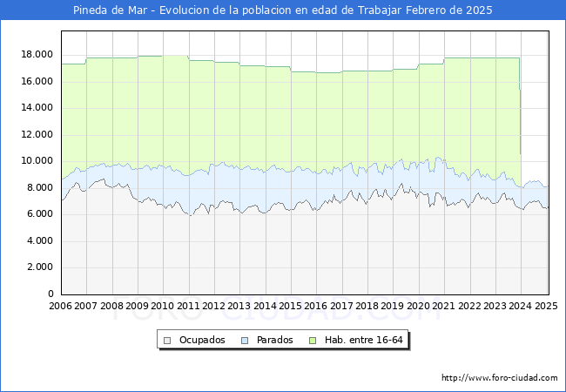Screen dimensions: 566x392
Task: Click the 2.000 y-axis label
Action: [x=40, y=267]
